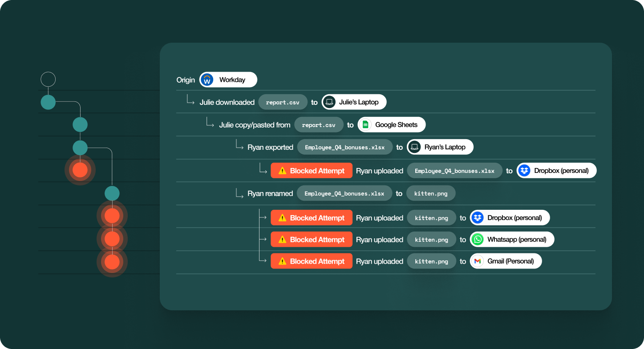This screenshot has width=644, height=349.
Task: Click the Gmail icon
Action: pyautogui.click(x=478, y=261)
